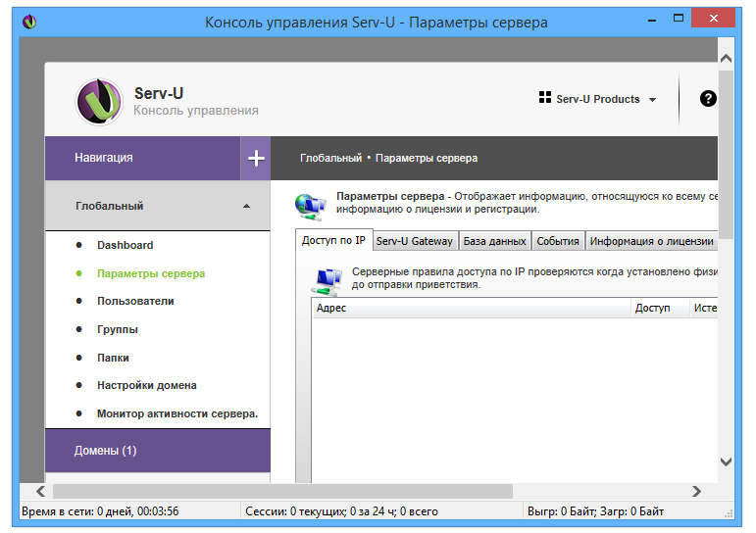Click the Выгр/Загр status bar entry

(595, 511)
